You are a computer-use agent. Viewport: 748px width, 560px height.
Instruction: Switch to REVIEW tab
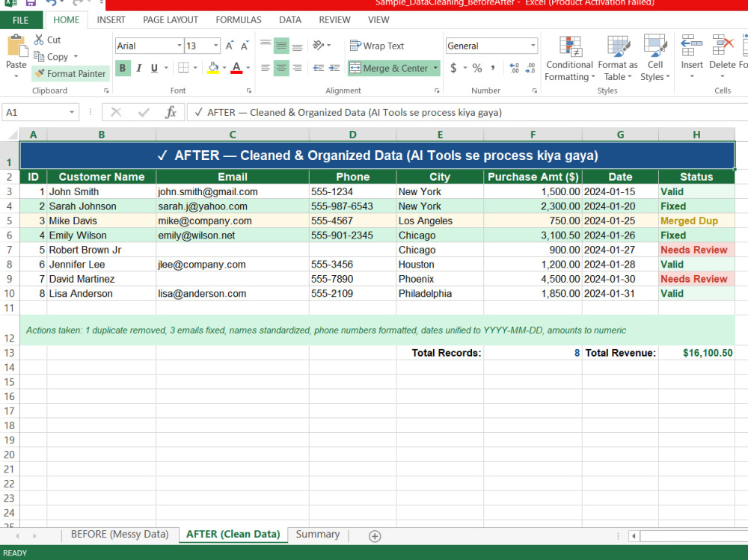(334, 20)
